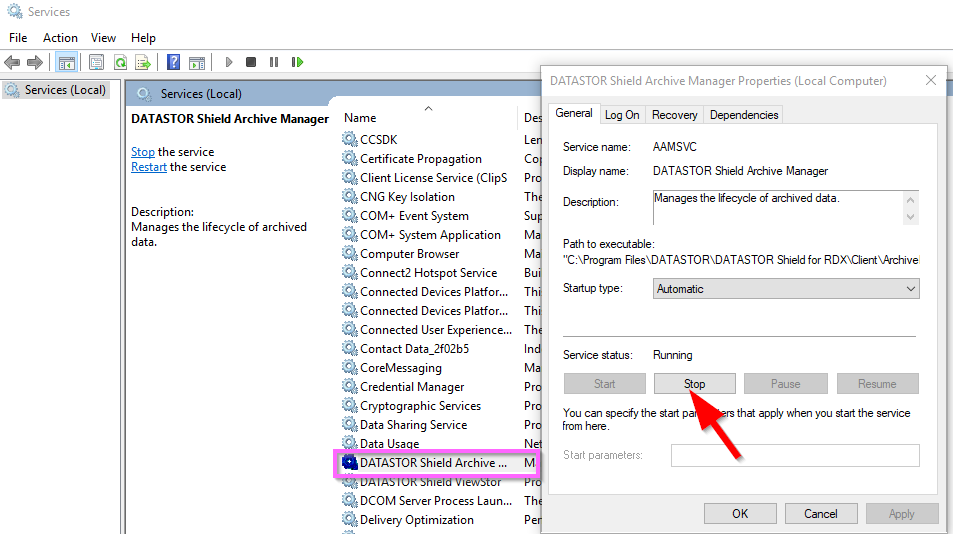Click the Start Service play icon
Screen dimensions: 953x534
point(229,62)
